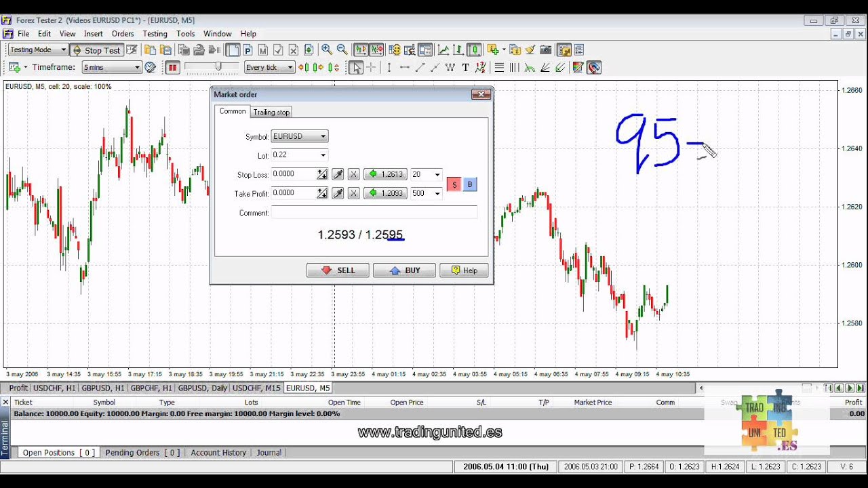Select the blue B buy toggle
This screenshot has width=868, height=488.
pos(469,184)
